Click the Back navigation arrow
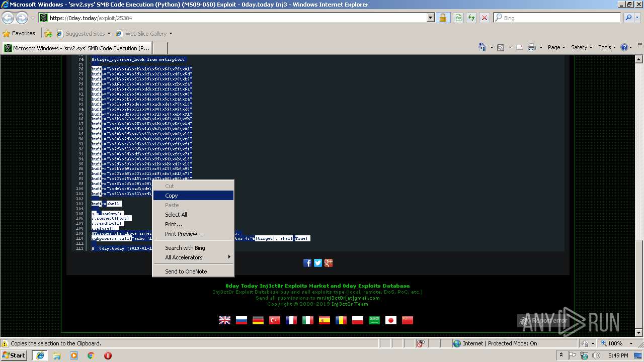 pos(8,18)
